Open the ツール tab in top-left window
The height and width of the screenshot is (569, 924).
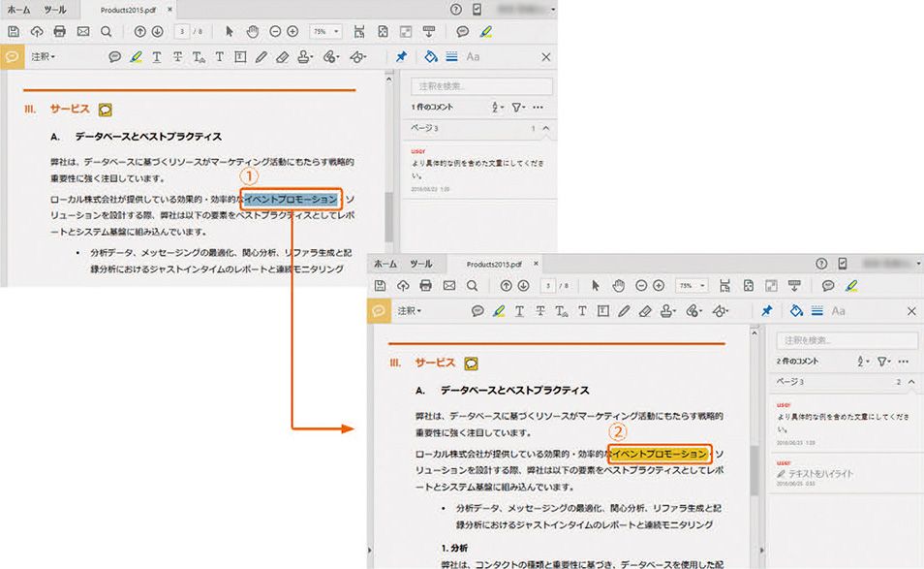point(55,10)
